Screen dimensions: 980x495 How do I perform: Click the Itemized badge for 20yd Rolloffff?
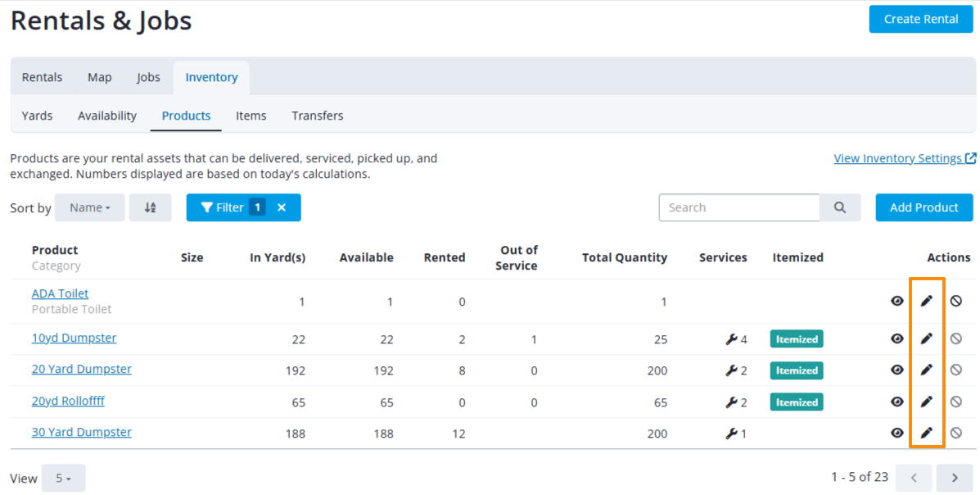tap(797, 402)
